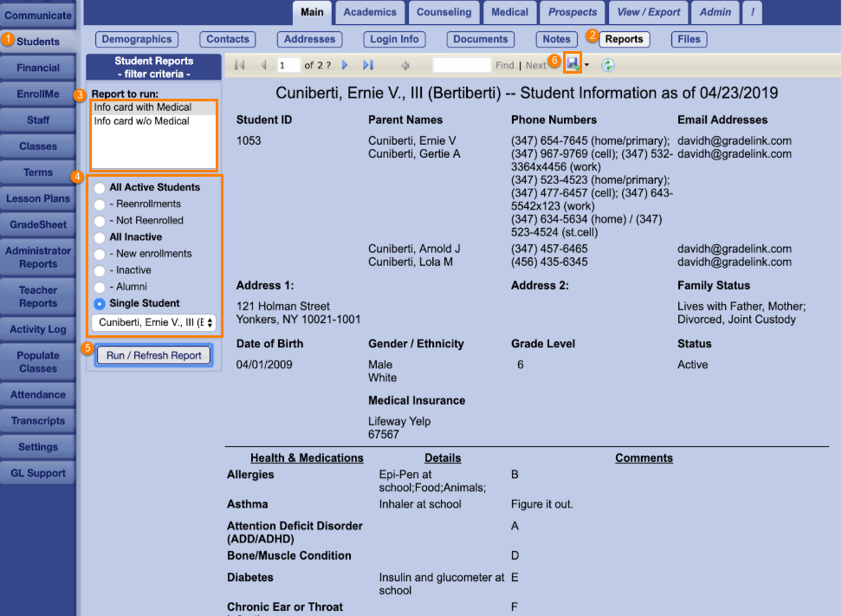Select Reenrollments radio option
Screen dimensions: 842x616
(x=100, y=204)
